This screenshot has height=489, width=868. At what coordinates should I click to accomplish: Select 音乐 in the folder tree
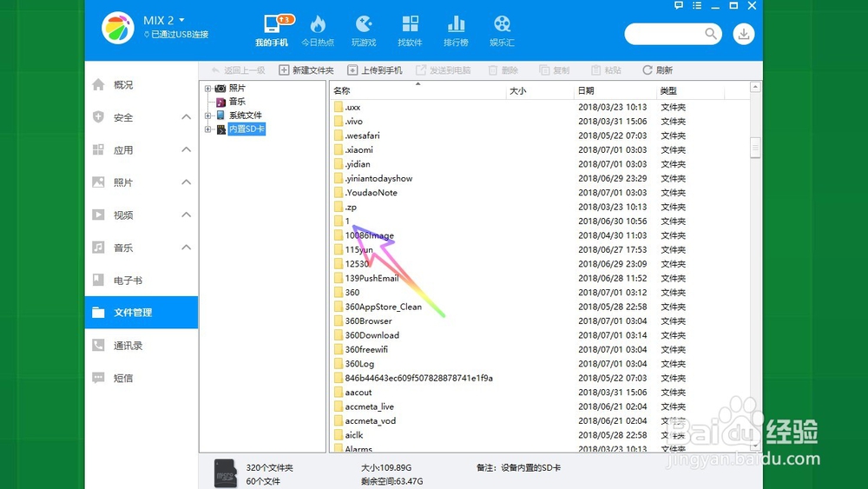pyautogui.click(x=237, y=102)
